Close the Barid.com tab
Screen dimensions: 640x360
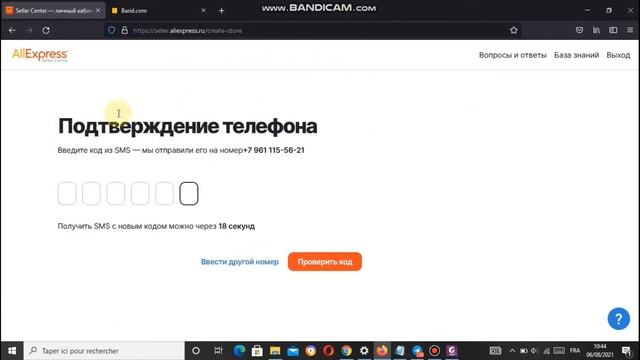coord(203,11)
